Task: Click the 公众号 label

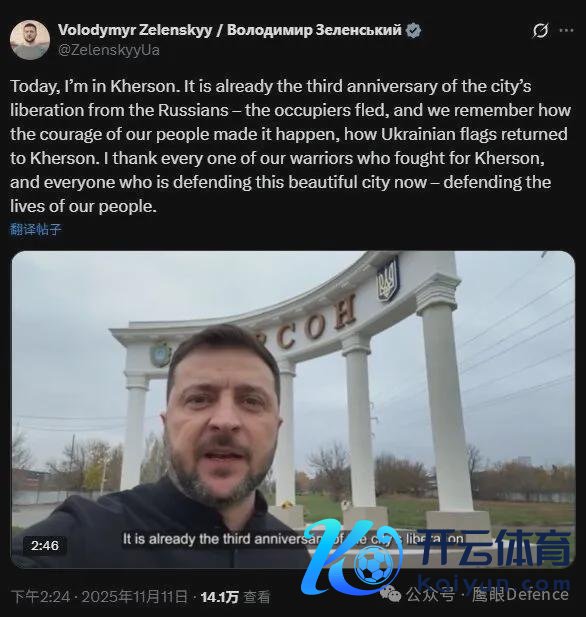Action: pos(430,595)
